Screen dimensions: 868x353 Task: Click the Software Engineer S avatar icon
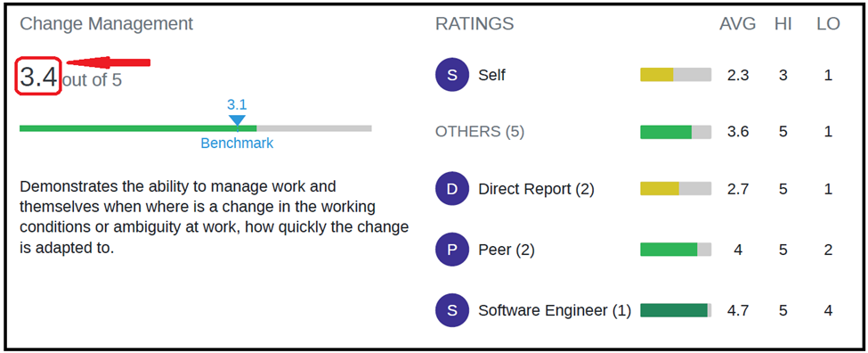(x=451, y=310)
